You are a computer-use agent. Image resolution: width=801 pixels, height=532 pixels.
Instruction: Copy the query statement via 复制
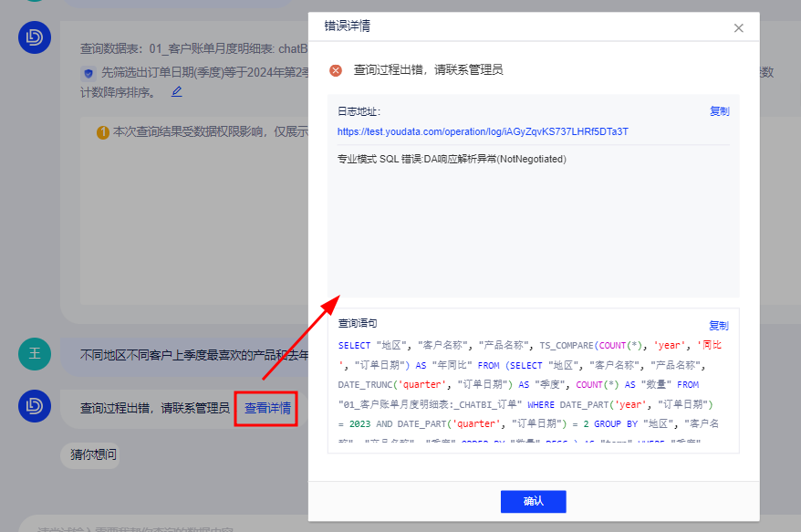click(719, 325)
